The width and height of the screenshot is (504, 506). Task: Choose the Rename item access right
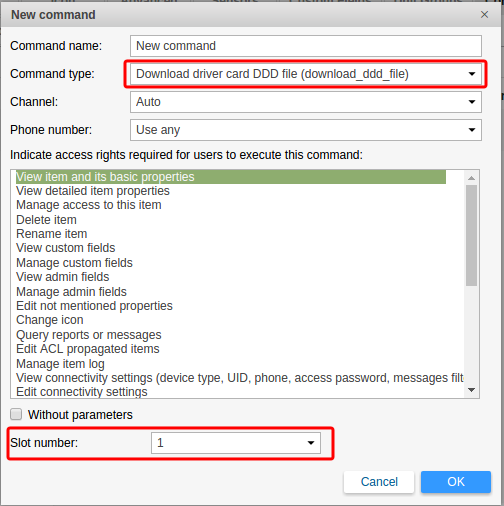point(52,234)
